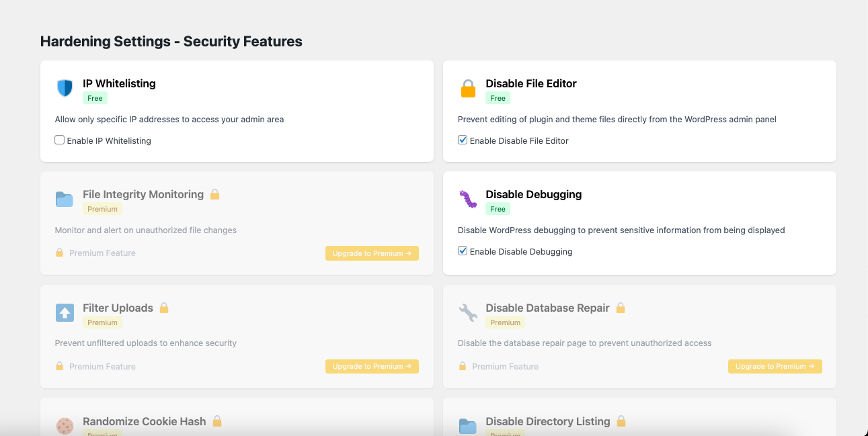This screenshot has width=868, height=436.
Task: Click 'Disable the database repair page' description
Action: coord(584,343)
